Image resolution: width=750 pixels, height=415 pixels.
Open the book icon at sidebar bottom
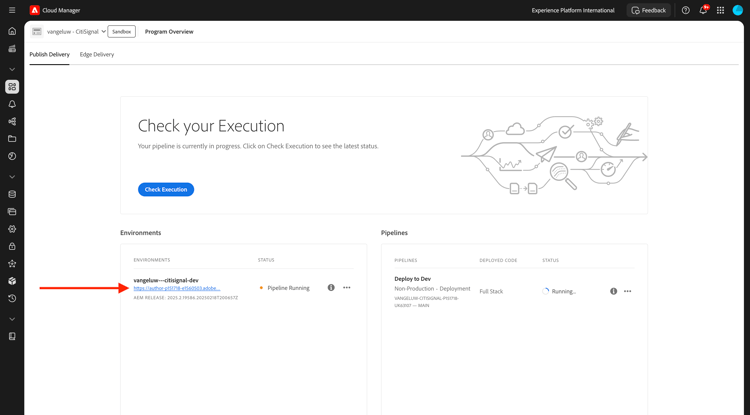point(12,336)
